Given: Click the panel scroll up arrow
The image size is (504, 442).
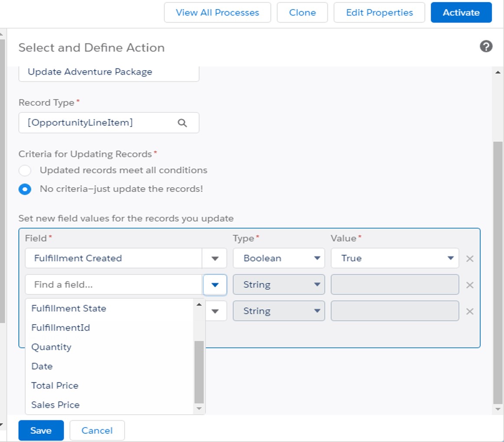Looking at the screenshot, I should tap(497, 72).
